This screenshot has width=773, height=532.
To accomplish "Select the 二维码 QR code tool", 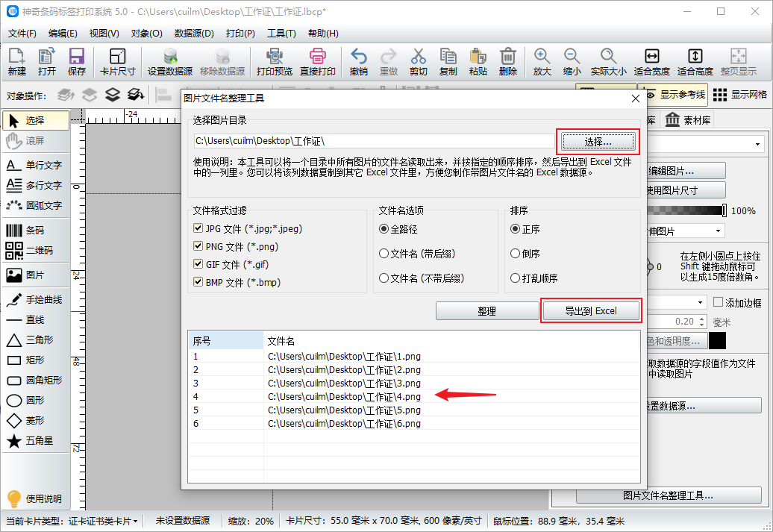I will (14, 251).
